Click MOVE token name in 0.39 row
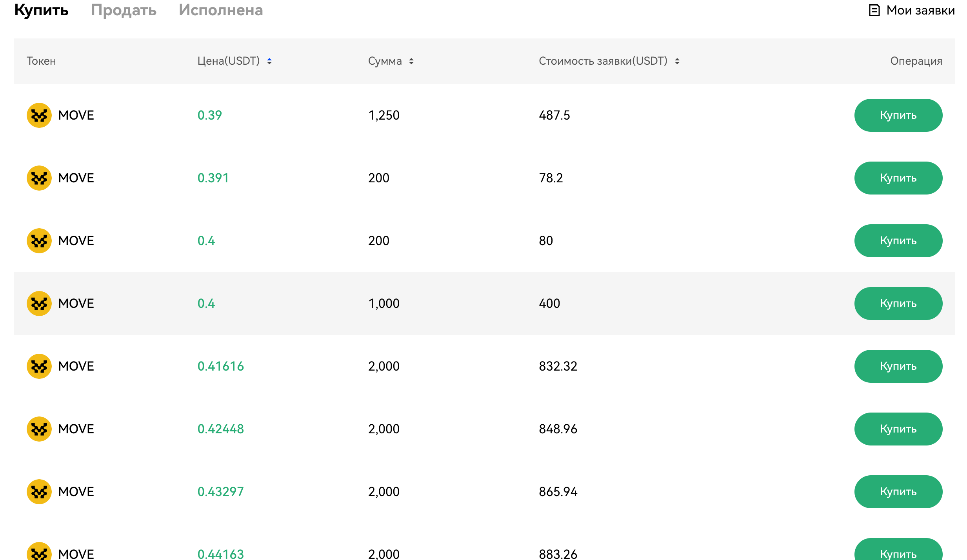The image size is (967, 560). pos(76,115)
